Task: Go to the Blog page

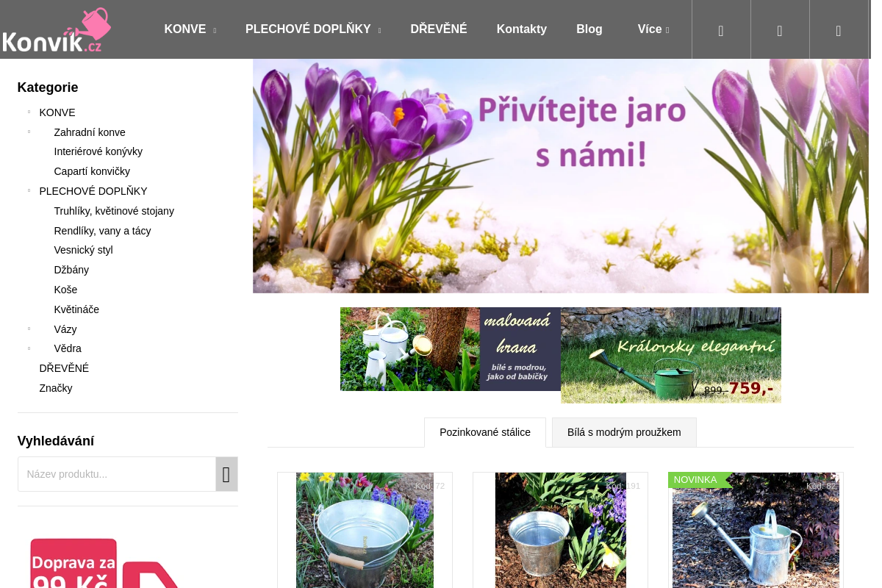Action: 589,29
